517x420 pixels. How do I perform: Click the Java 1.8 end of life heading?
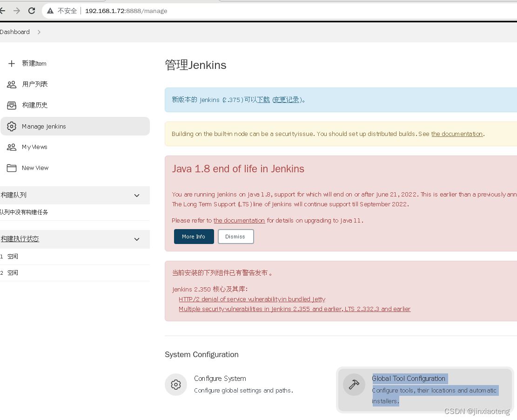[x=238, y=169]
